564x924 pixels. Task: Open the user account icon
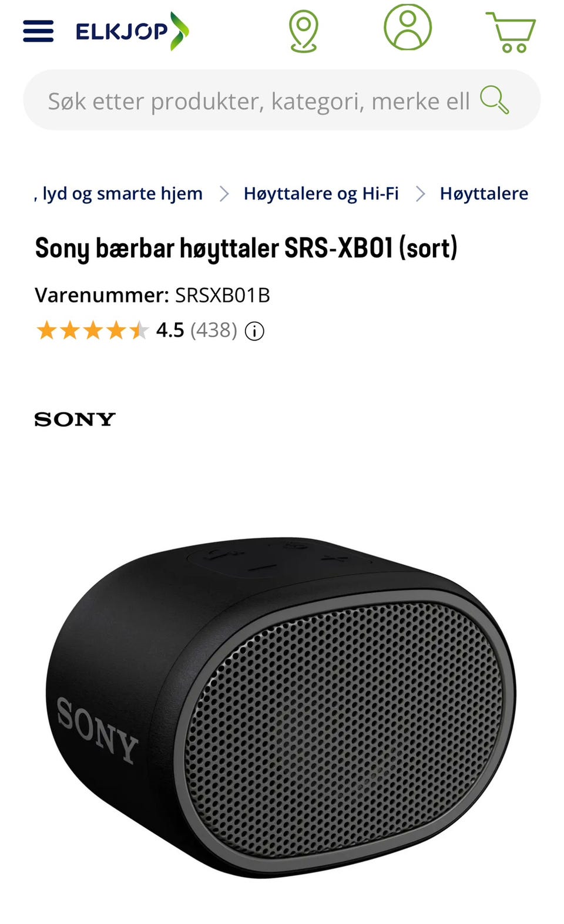click(408, 27)
